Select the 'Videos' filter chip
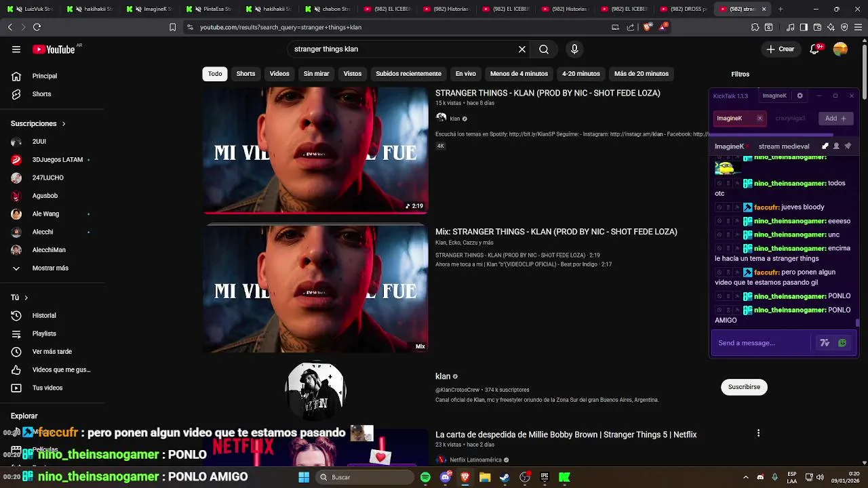This screenshot has width=868, height=488. pos(279,73)
